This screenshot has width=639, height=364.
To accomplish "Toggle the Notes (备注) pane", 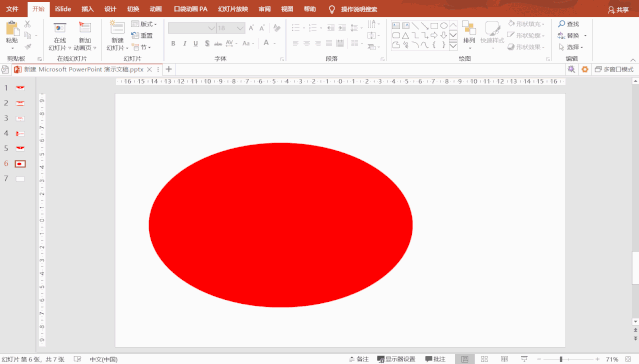I will coord(359,359).
